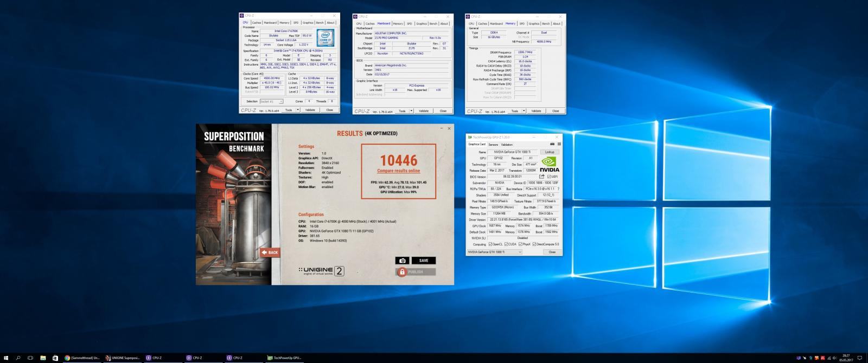Click the GPU Clock 1687 MHz field in GPU-Z
This screenshot has width=868, height=363.
(x=495, y=226)
